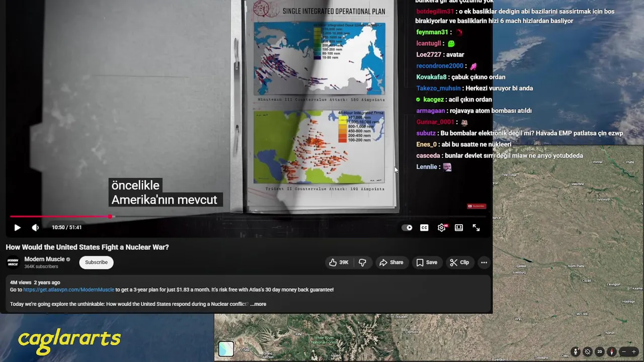The image size is (644, 362).
Task: Expand description with ...more
Action: pos(258,304)
